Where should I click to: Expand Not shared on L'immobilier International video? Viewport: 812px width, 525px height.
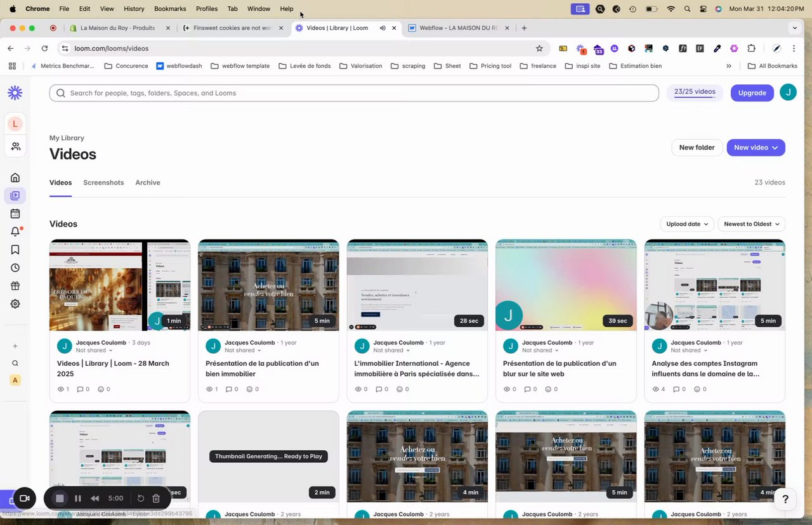[391, 351]
